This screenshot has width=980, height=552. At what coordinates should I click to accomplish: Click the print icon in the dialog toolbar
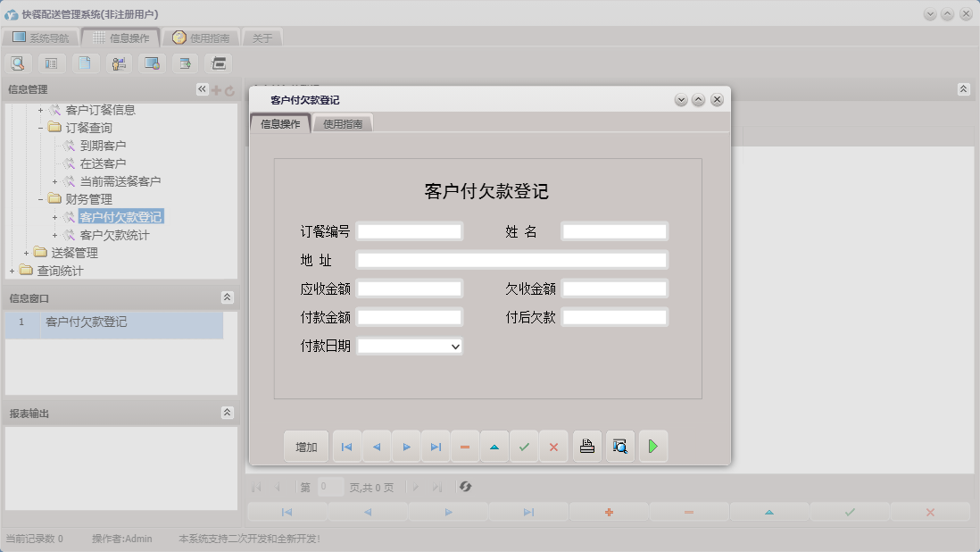click(x=586, y=446)
